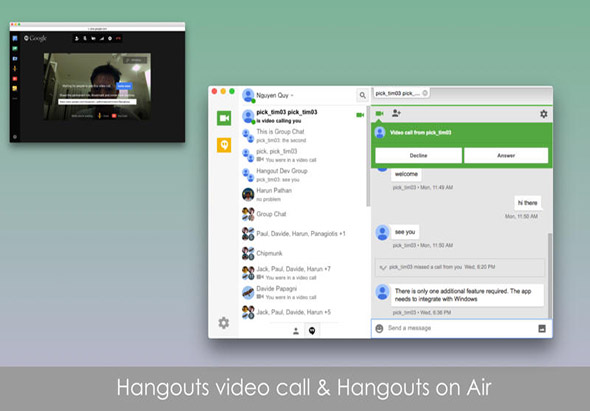Click the missed call notice from pick_tim03
The height and width of the screenshot is (411, 590).
click(460, 267)
